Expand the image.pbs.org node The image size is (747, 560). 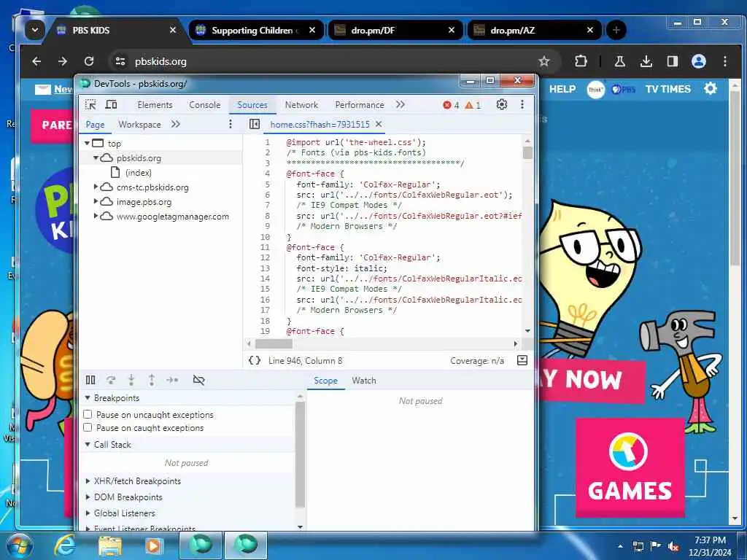96,201
